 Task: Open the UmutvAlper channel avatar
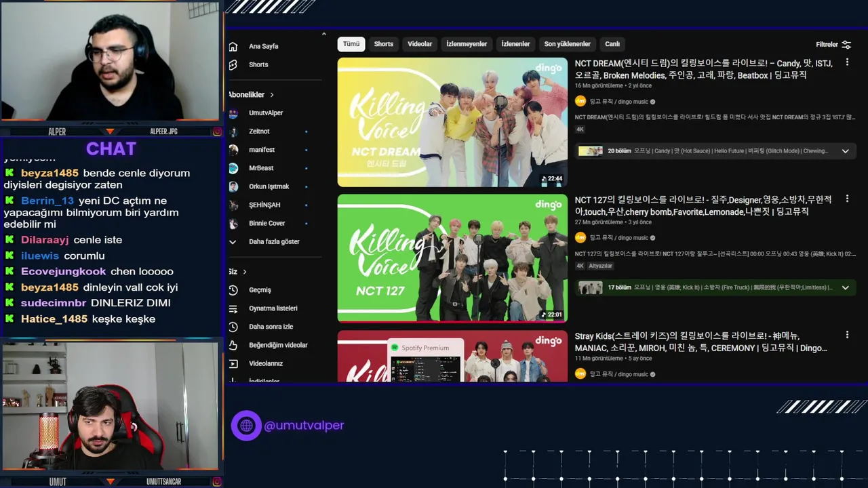tap(233, 113)
